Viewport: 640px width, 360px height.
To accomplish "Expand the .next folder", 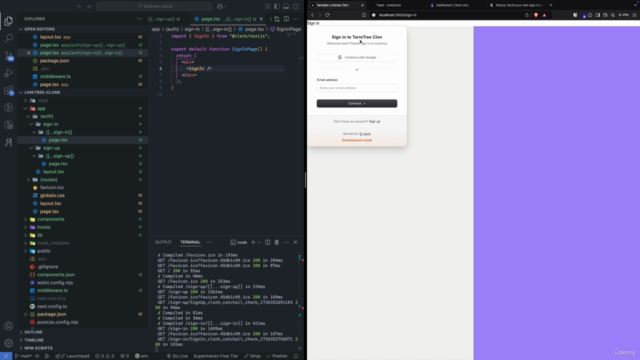I will tap(43, 100).
